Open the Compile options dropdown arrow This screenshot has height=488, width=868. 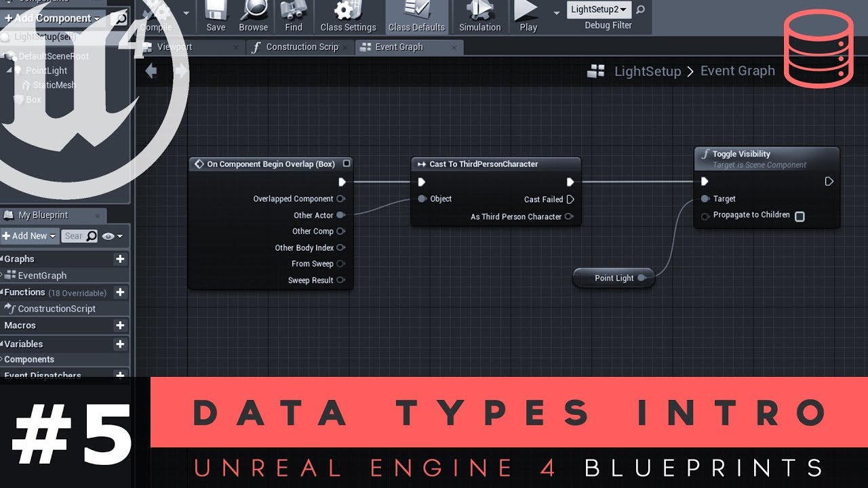click(x=185, y=12)
